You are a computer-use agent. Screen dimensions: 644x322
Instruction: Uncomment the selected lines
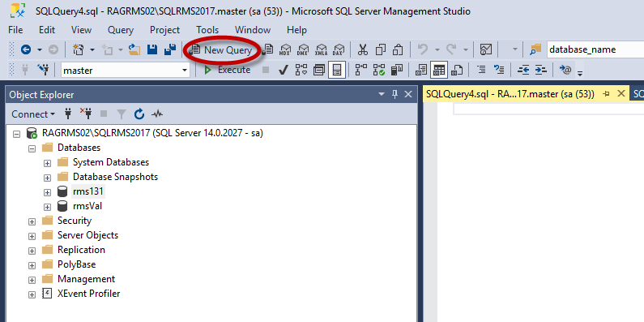[x=499, y=71]
